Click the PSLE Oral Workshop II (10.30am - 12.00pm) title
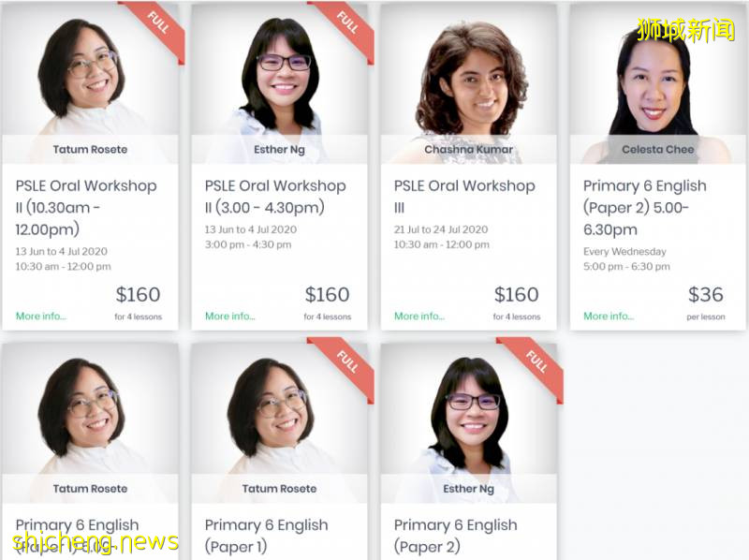This screenshot has height=560, width=749. [x=86, y=207]
